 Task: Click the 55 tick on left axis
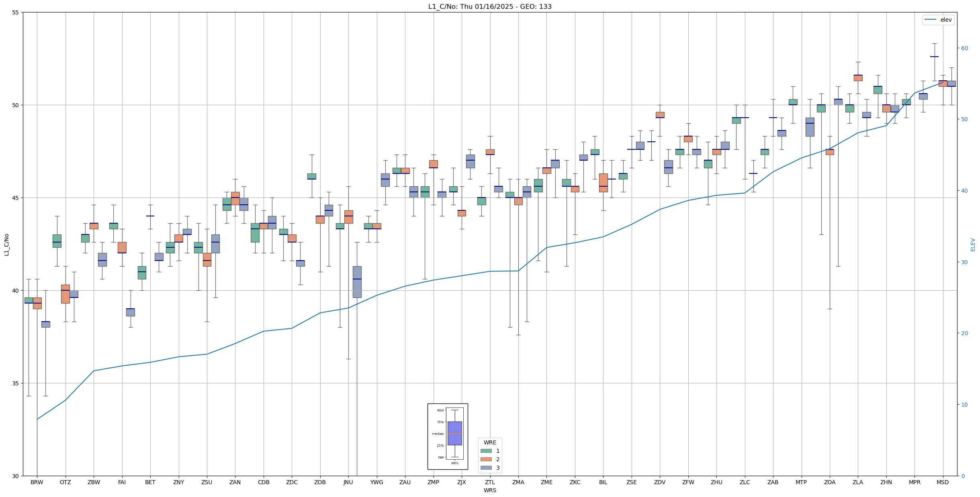[x=16, y=12]
